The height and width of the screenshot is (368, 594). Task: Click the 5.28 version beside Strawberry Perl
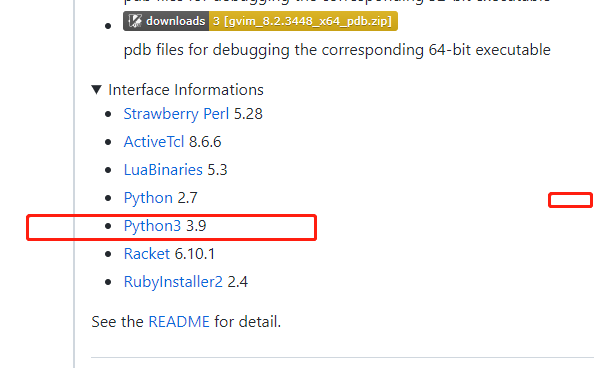[x=248, y=114]
